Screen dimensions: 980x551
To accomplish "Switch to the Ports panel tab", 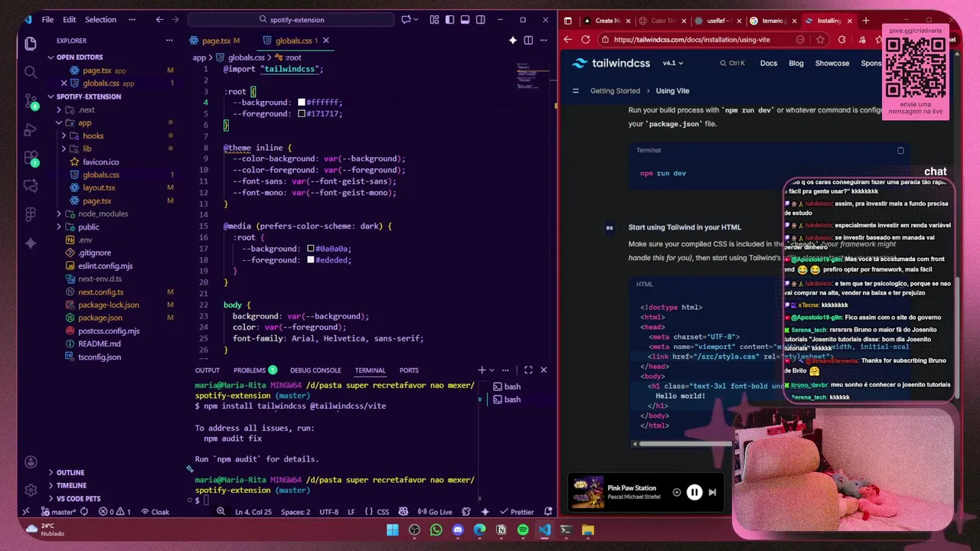I will point(409,370).
